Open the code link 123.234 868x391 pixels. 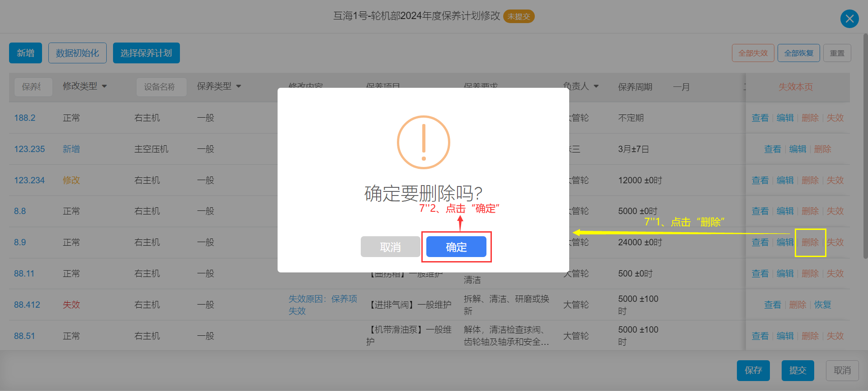click(x=29, y=180)
